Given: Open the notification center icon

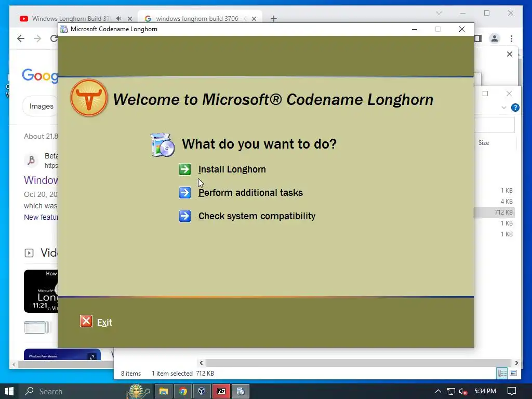Looking at the screenshot, I should click(512, 391).
